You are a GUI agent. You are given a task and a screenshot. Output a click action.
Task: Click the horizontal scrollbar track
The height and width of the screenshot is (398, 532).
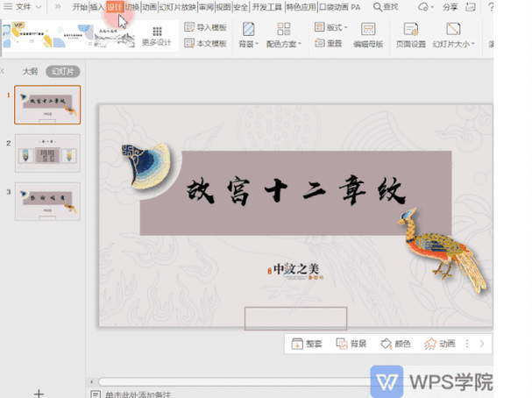234,381
